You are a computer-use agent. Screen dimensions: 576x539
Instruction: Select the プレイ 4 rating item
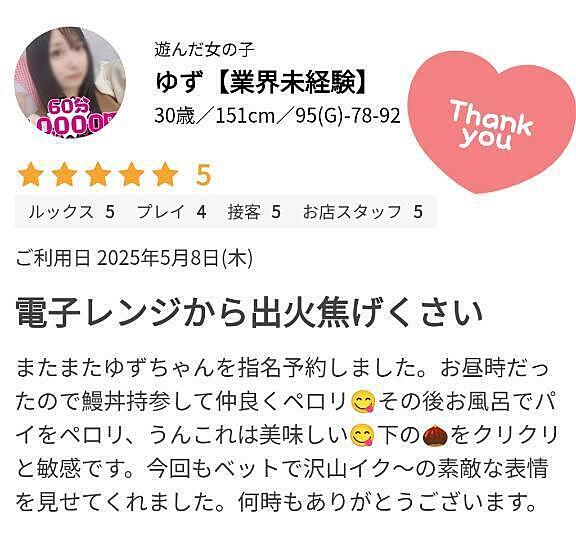[172, 212]
